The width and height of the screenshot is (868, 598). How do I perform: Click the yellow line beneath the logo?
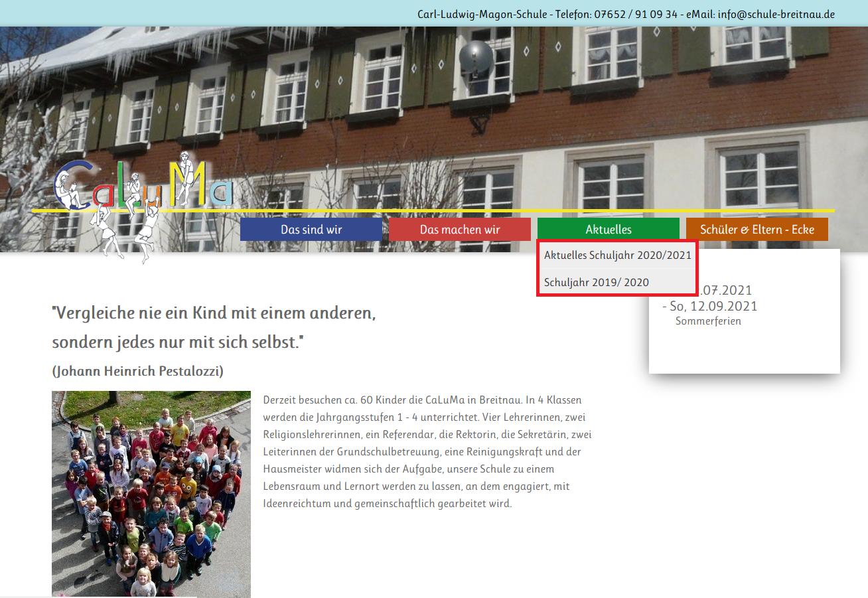[x=465, y=210]
